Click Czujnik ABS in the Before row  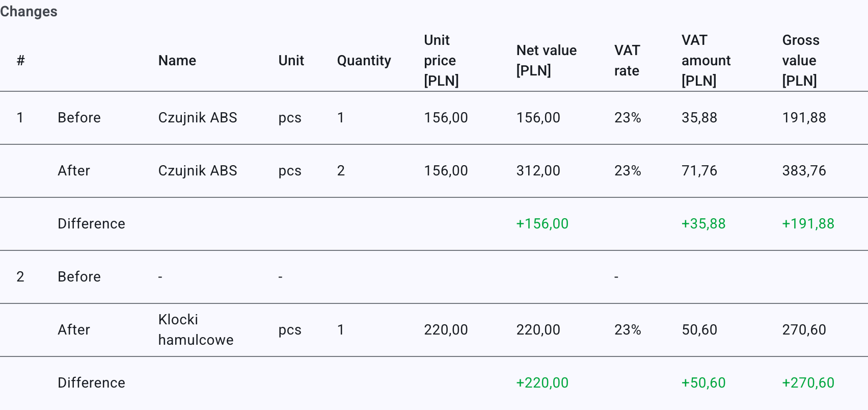coord(198,118)
